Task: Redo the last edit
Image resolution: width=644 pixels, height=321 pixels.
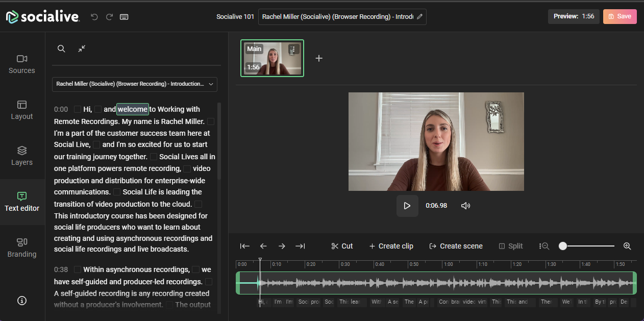Action: (109, 17)
